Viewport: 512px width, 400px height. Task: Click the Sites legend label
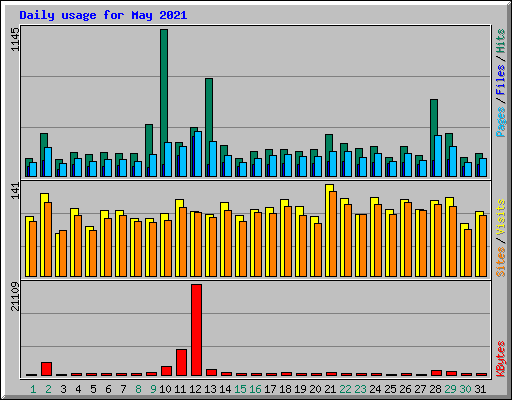pyautogui.click(x=501, y=262)
